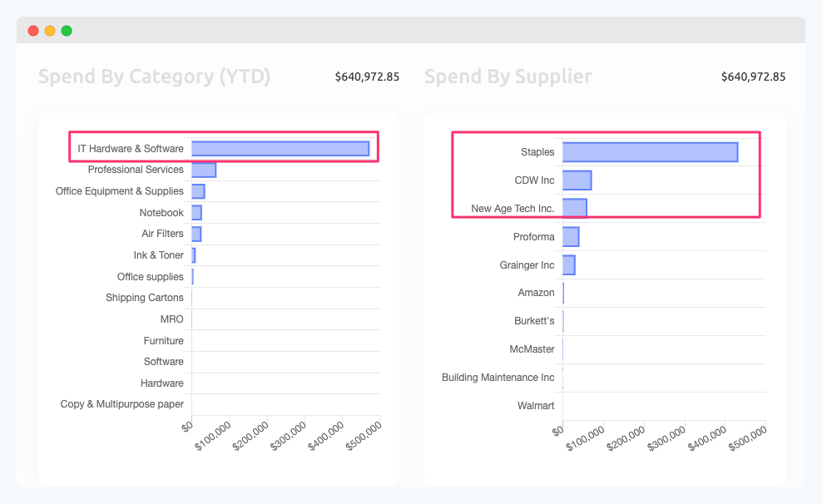Screen dimensions: 822x504
Task: Select the supplier total amount $640,972.85
Action: point(753,76)
